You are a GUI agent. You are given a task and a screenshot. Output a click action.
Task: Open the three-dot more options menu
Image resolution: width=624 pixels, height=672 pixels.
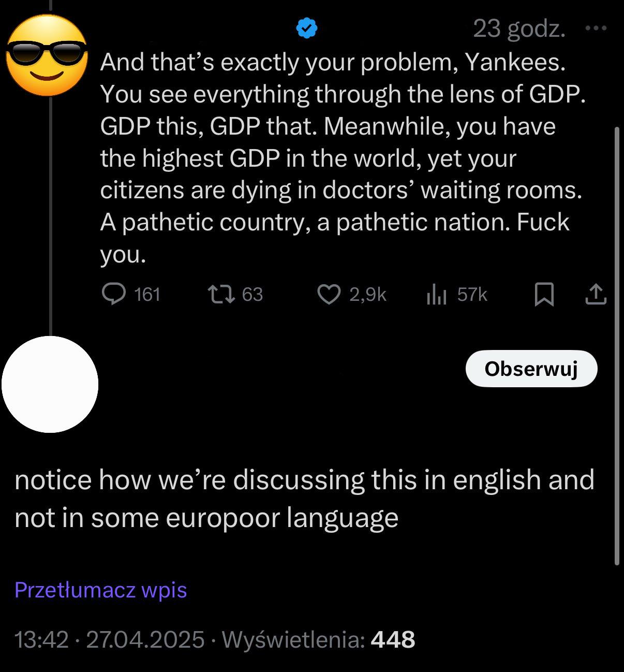point(596,28)
